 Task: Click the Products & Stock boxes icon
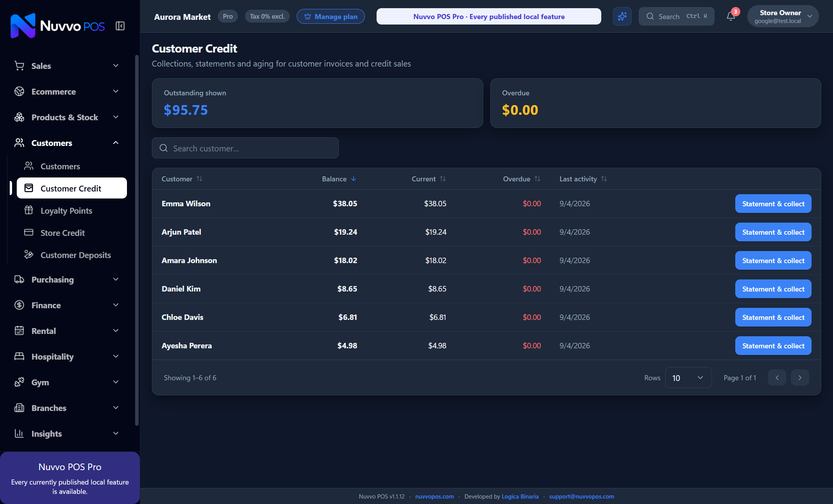(19, 117)
